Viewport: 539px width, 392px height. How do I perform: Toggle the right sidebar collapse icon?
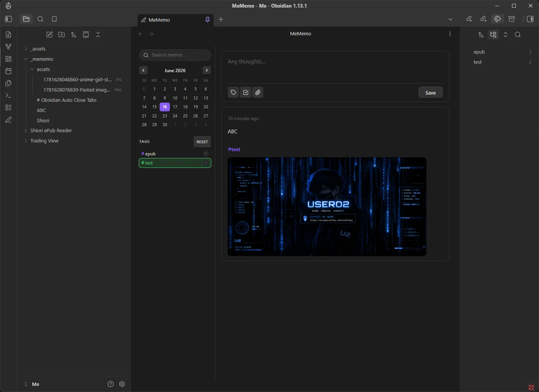point(530,19)
